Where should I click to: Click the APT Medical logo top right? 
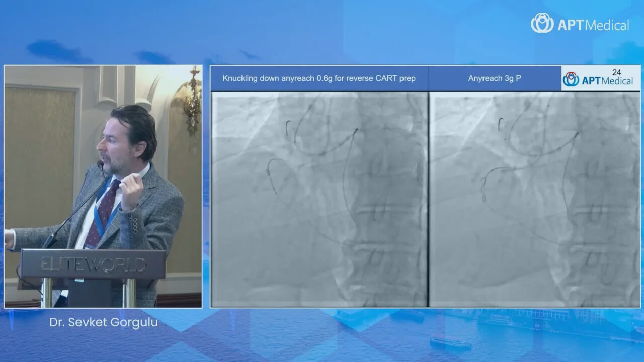[x=580, y=24]
